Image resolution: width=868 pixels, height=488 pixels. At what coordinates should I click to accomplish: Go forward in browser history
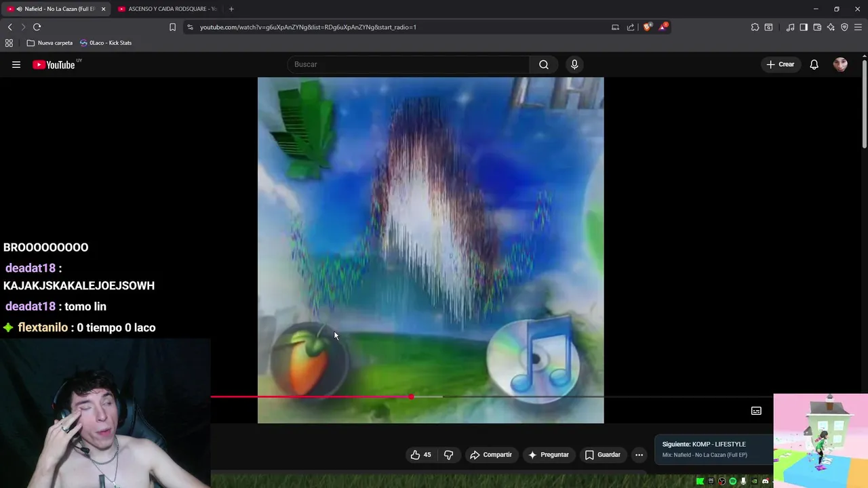(23, 27)
